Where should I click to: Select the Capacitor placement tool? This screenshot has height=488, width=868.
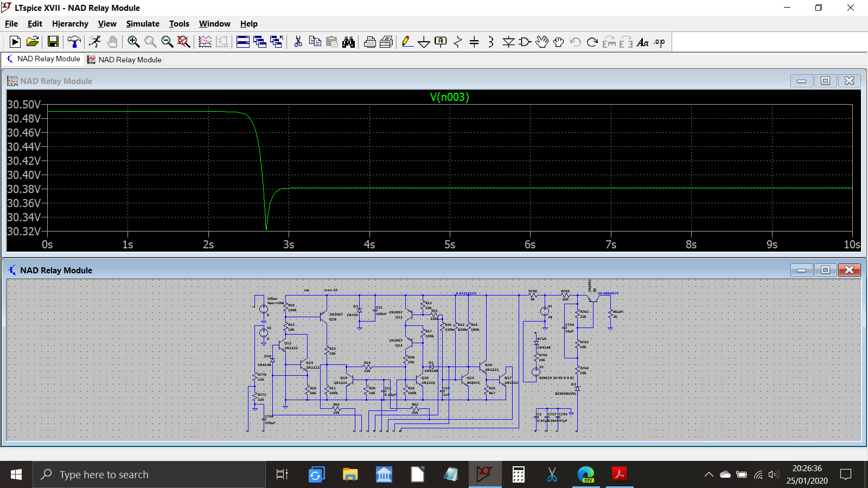pos(474,42)
